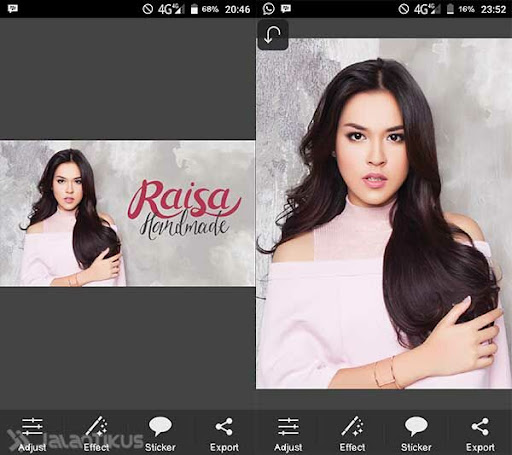Image resolution: width=512 pixels, height=455 pixels.
Task: Open the Effect magic wand in the right screen
Action: click(352, 434)
